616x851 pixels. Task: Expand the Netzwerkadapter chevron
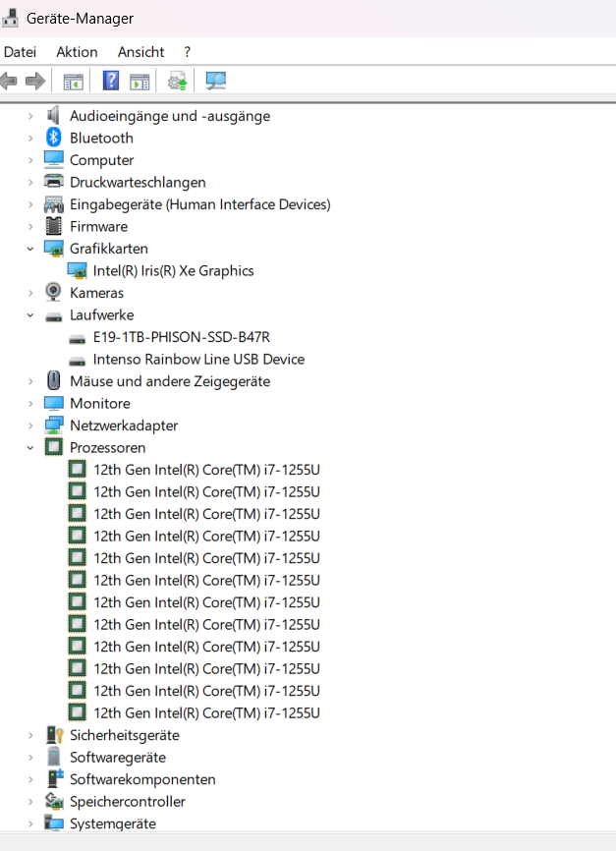tap(30, 426)
